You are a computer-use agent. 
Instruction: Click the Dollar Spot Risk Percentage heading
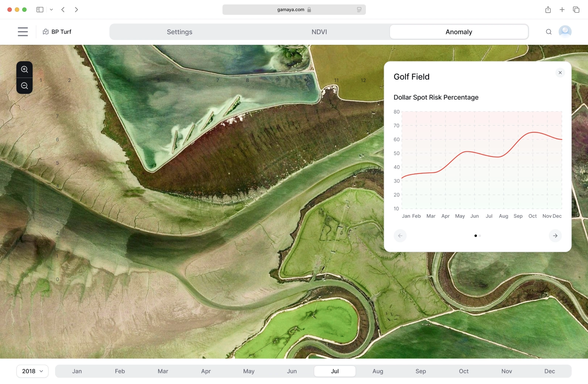click(x=436, y=97)
